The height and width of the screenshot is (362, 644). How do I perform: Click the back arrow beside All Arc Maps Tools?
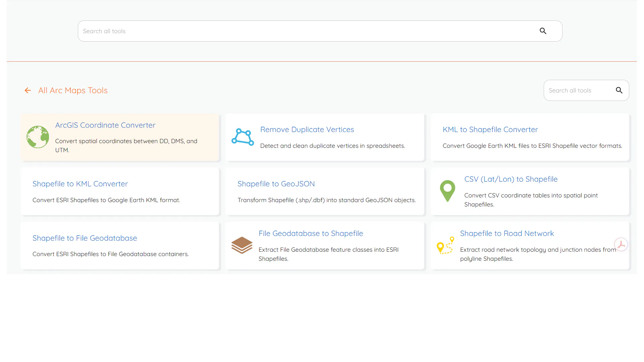click(x=28, y=90)
